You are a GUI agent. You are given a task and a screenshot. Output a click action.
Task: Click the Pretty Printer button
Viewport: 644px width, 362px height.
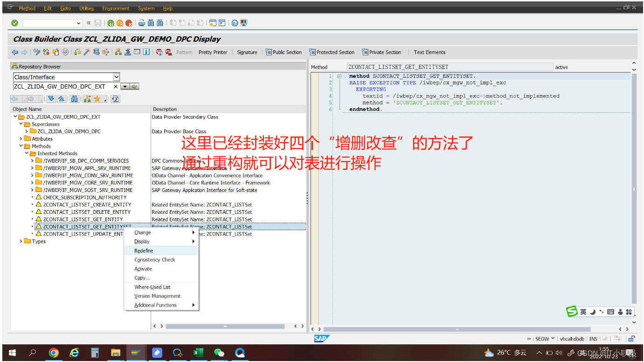point(213,52)
